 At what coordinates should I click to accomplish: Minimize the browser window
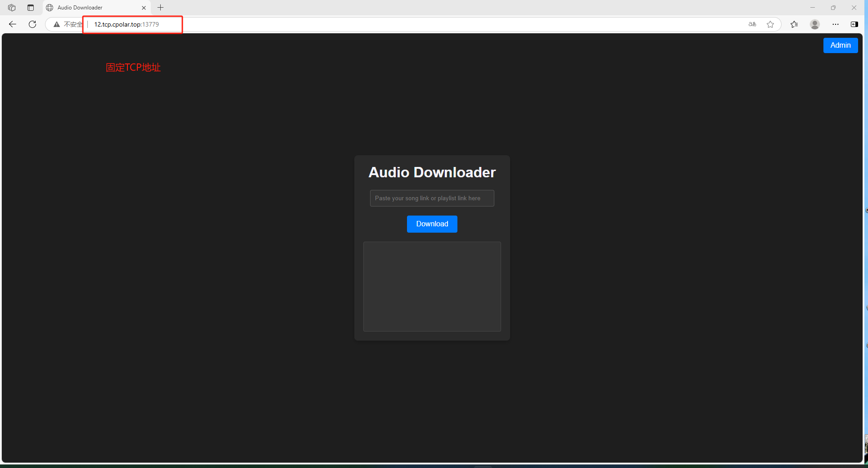[813, 8]
